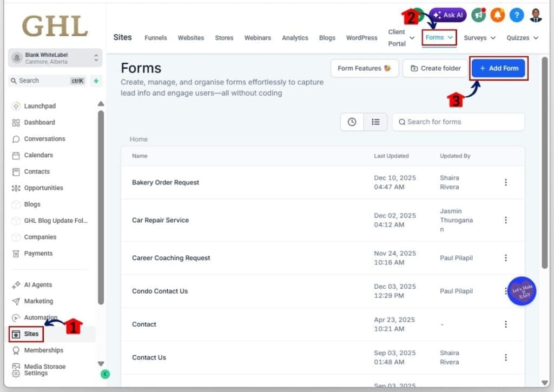
Task: Select the clock icon above the forms list
Action: [352, 122]
